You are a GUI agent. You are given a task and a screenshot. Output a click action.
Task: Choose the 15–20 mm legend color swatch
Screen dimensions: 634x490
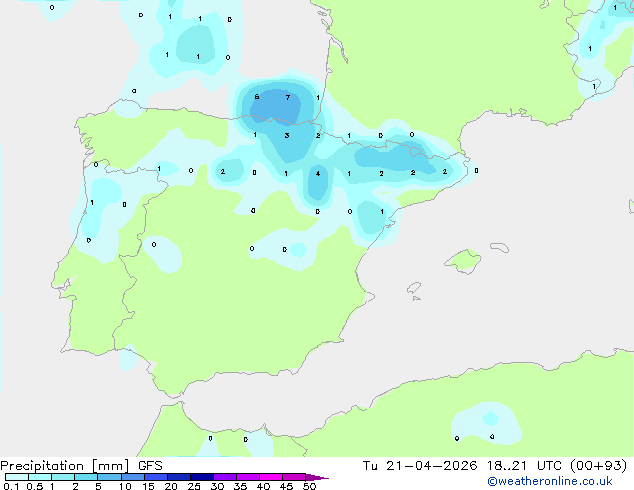click(155, 477)
